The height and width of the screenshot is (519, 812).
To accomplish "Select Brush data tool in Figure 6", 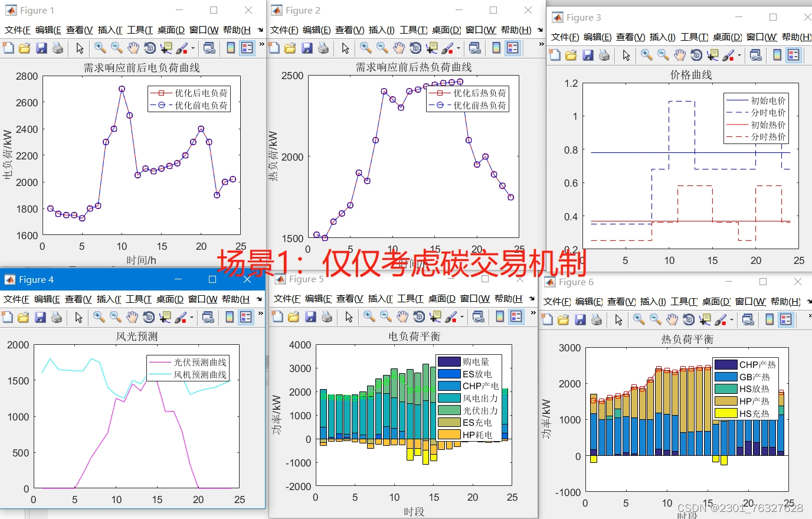I will pyautogui.click(x=720, y=319).
